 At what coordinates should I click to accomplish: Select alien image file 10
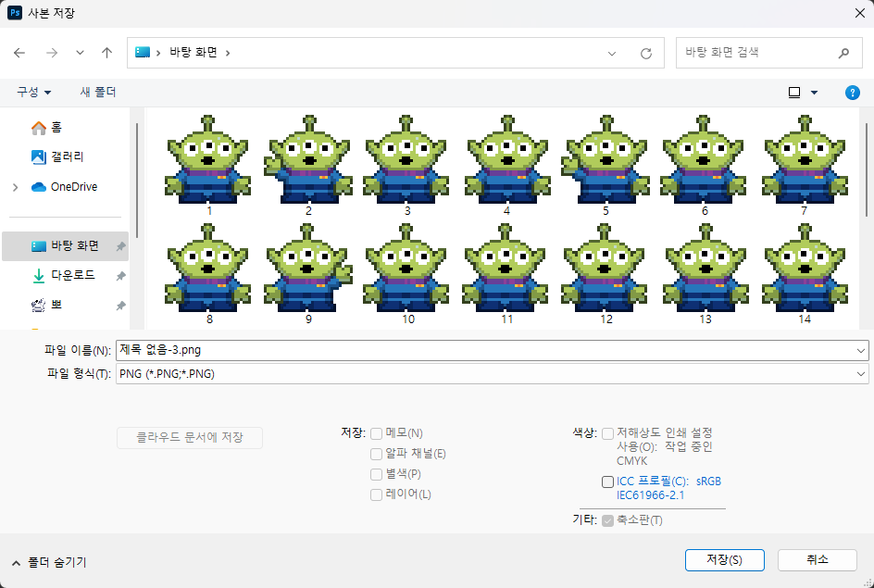pos(406,274)
